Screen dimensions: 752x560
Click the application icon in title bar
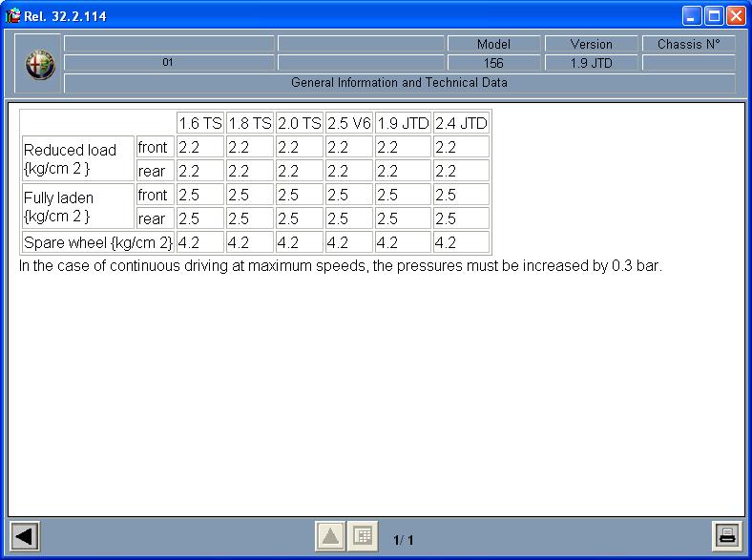[12, 15]
